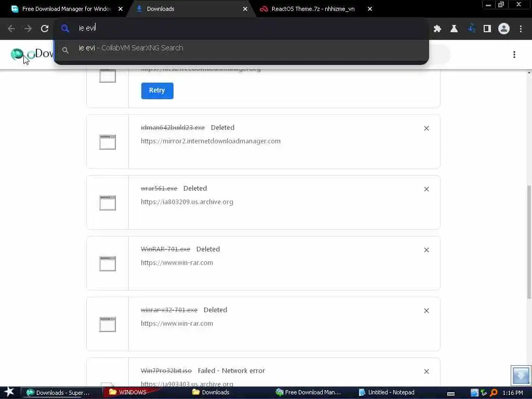Toggle the side panel icon
This screenshot has width=532, height=399.
coord(487,29)
